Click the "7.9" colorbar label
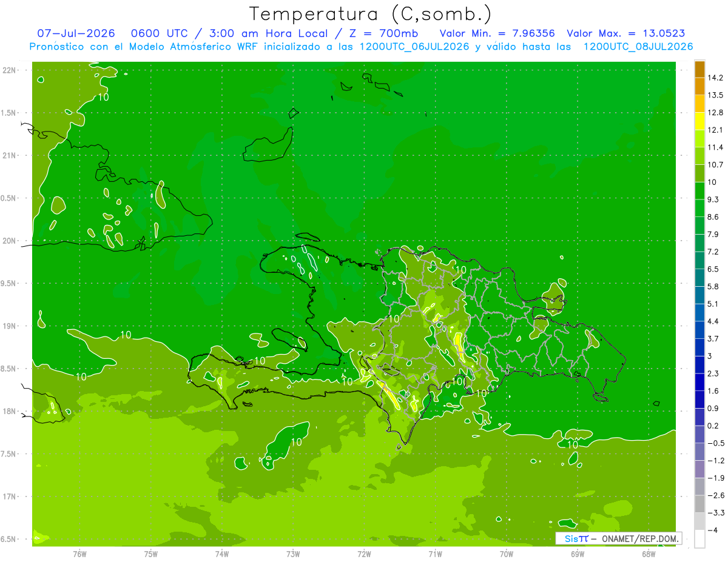The height and width of the screenshot is (562, 728). point(713,234)
